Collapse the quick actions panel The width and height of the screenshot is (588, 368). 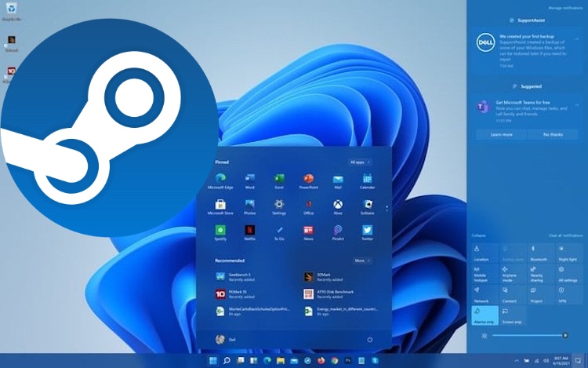pyautogui.click(x=479, y=235)
